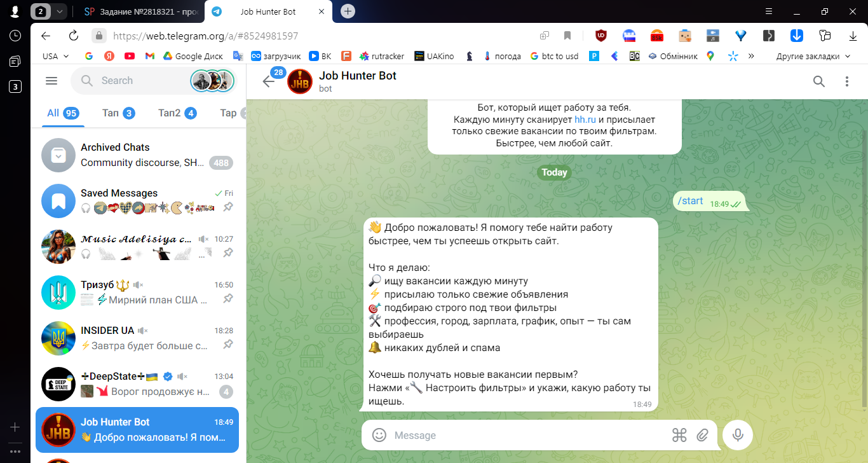Open browser history clock in sidebar

coord(15,36)
